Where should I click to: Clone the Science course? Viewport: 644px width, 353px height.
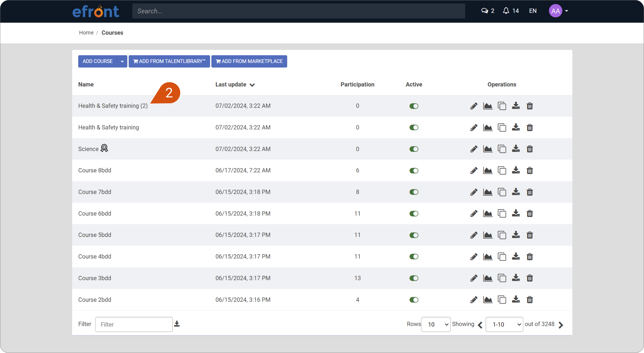pyautogui.click(x=502, y=149)
